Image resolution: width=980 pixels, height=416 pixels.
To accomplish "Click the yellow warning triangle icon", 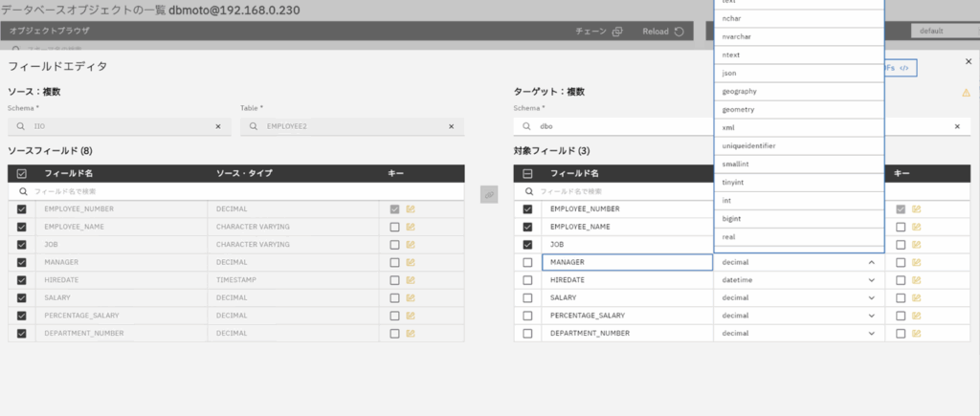I will 966,93.
